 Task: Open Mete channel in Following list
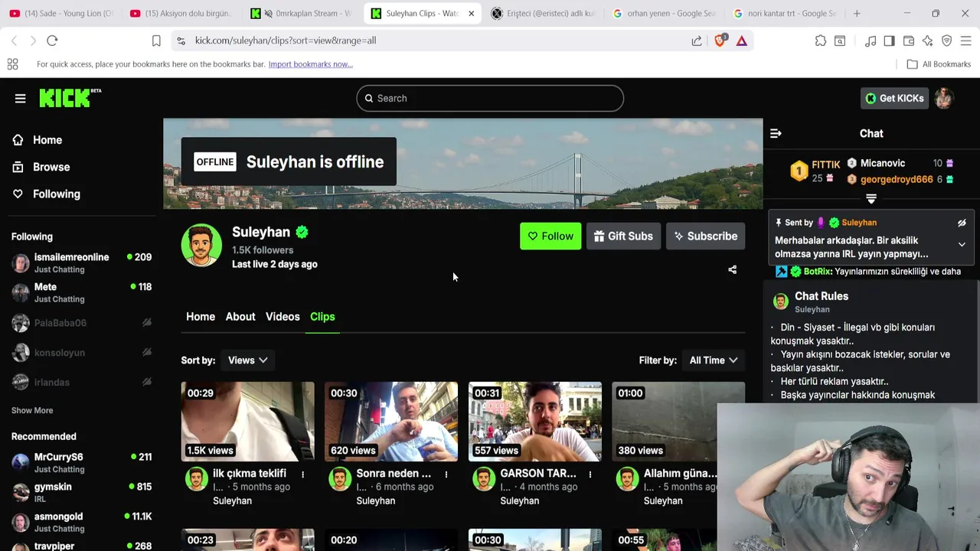pos(81,292)
